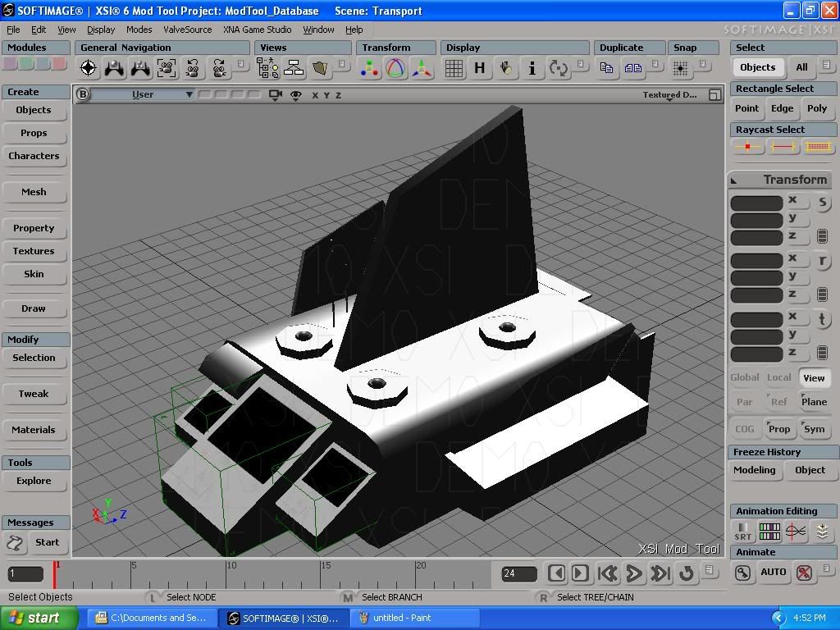This screenshot has width=840, height=630.
Task: Click the Duplicate multiple icon
Action: (632, 68)
